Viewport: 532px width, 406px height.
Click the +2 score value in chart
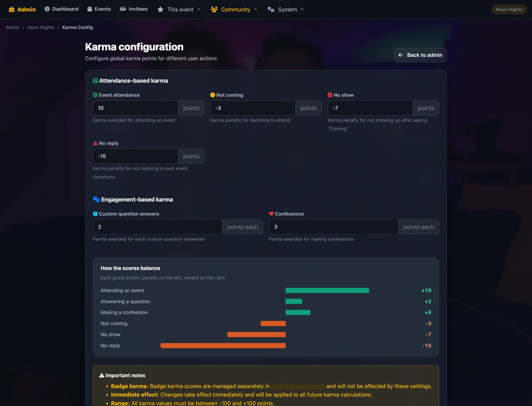(428, 301)
